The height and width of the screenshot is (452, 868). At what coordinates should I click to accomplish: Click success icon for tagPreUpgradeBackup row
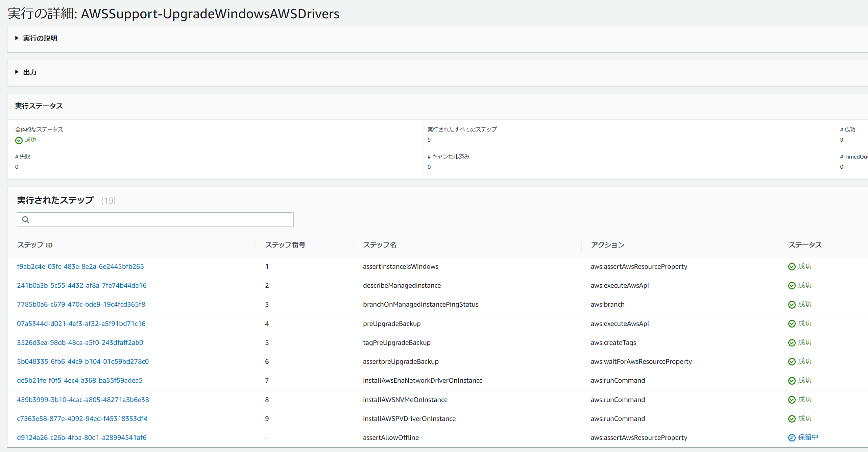point(792,343)
